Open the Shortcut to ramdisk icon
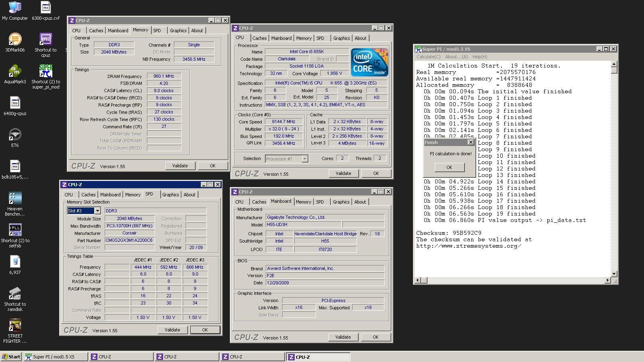This screenshot has width=644, height=362. pyautogui.click(x=15, y=294)
